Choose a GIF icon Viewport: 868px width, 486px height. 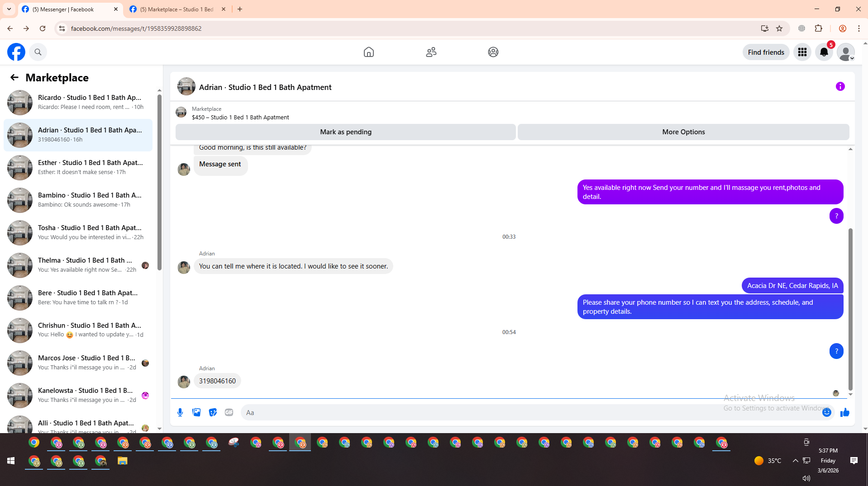tap(229, 412)
